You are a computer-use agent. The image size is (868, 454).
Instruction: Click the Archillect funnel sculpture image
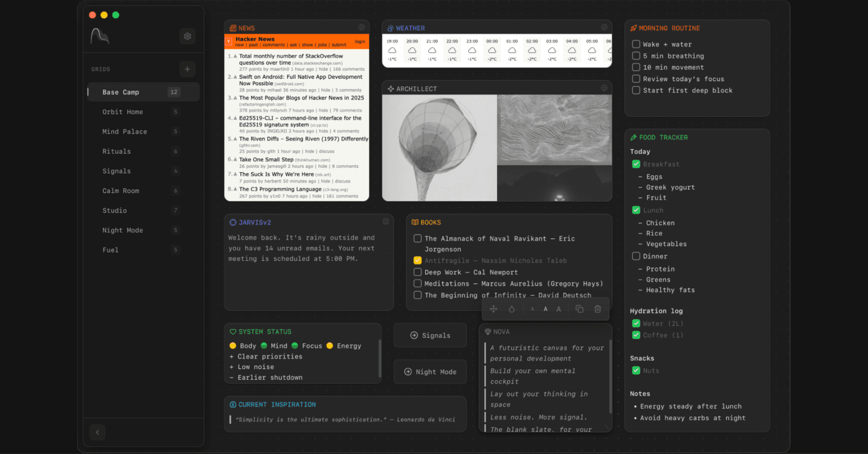[x=439, y=148]
